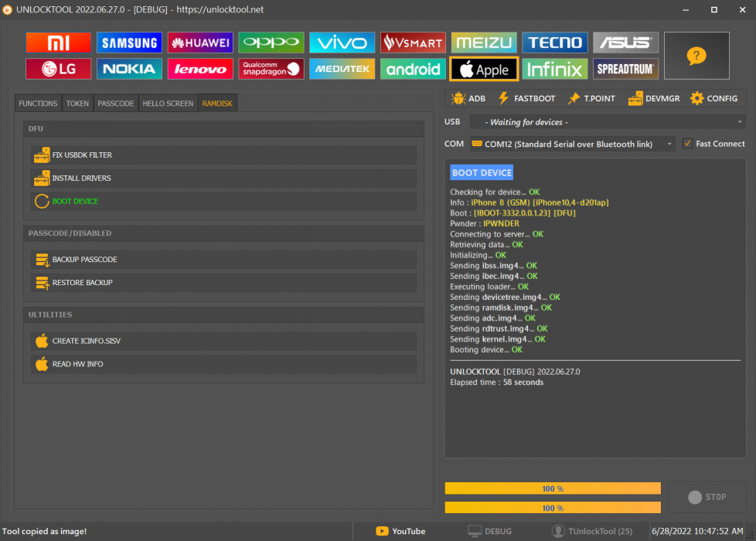Image resolution: width=756 pixels, height=541 pixels.
Task: Click the IBOOT-3332.0.0.1.23 boot line
Action: coord(513,213)
